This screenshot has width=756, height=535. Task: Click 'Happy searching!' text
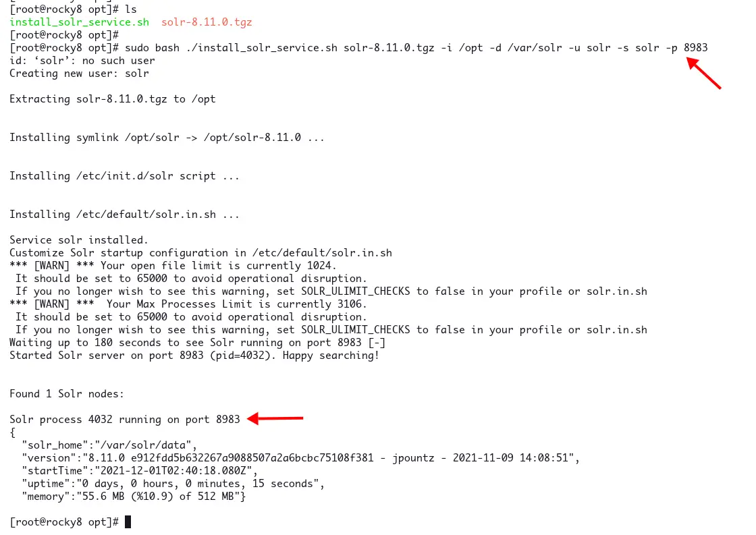331,356
